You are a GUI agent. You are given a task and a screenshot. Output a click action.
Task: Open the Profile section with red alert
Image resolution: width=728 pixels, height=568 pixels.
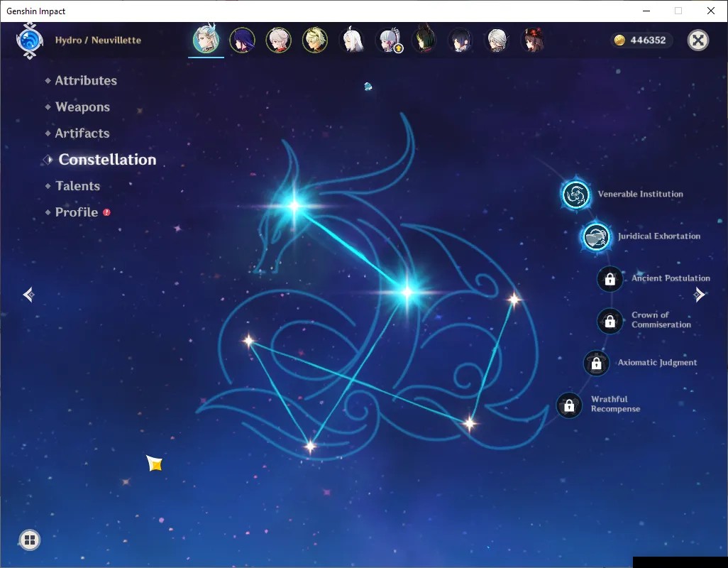[x=77, y=212]
